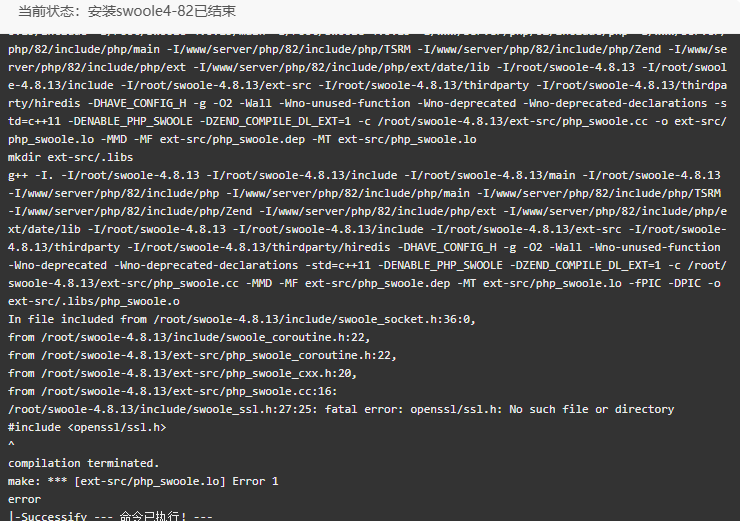Click the '#include <openssl/ssl.h>' line
740x521 pixels.
[x=87, y=427]
